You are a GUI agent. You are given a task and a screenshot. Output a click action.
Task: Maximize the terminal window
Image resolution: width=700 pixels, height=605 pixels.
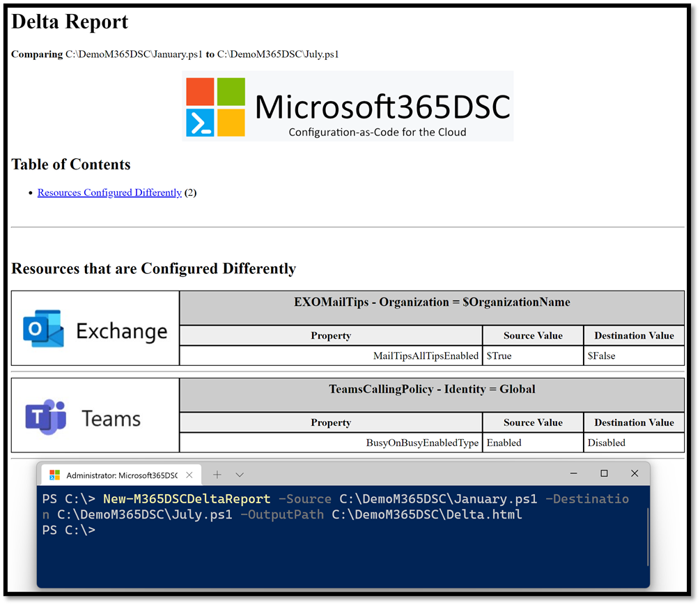click(604, 473)
